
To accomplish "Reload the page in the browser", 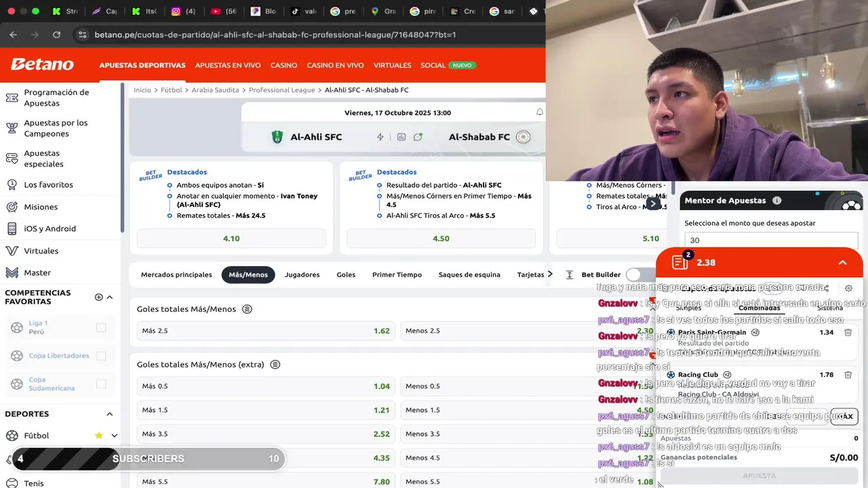I will pos(56,35).
